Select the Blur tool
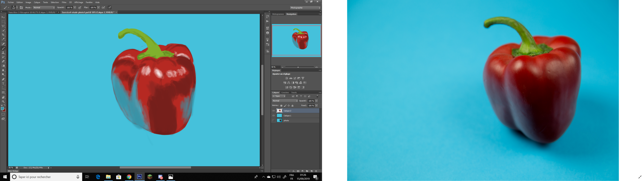The width and height of the screenshot is (644, 181). point(3,70)
